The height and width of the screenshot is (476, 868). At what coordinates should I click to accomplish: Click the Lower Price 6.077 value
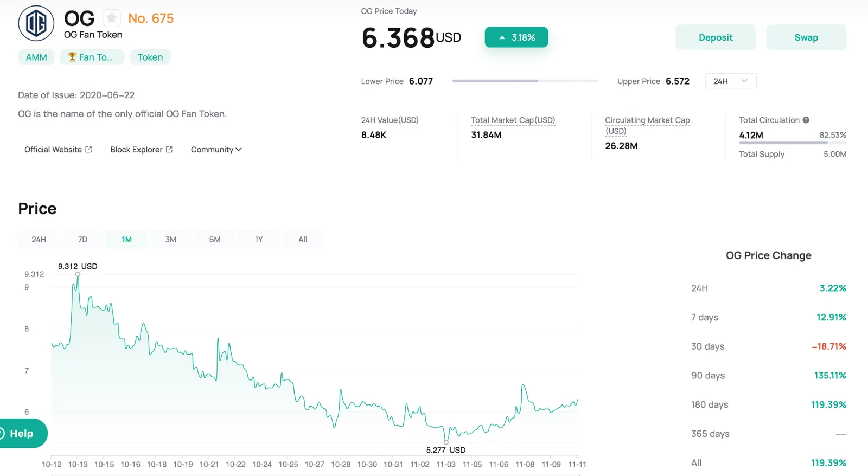(x=421, y=81)
